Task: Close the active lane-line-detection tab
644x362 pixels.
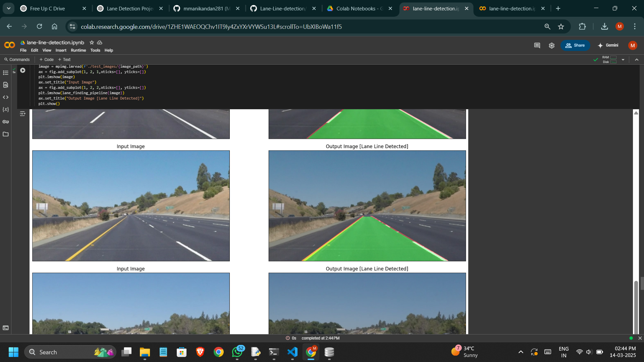Action: tap(467, 9)
